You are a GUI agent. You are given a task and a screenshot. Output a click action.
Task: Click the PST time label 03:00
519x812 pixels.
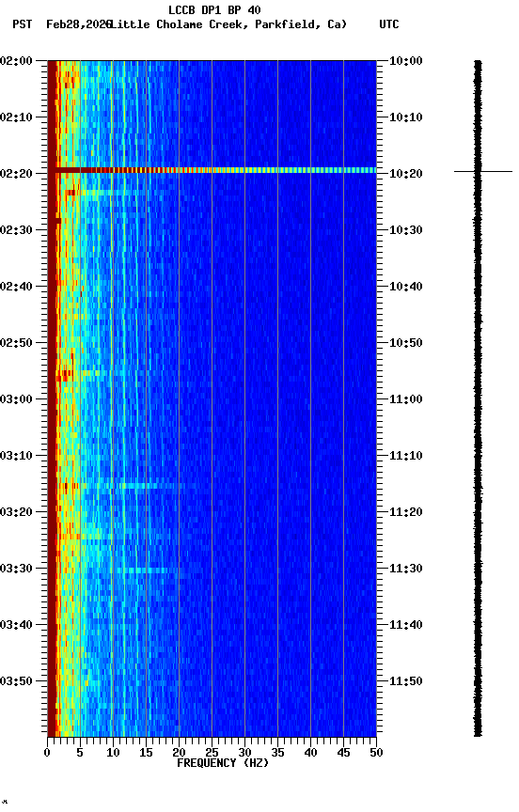coord(16,399)
